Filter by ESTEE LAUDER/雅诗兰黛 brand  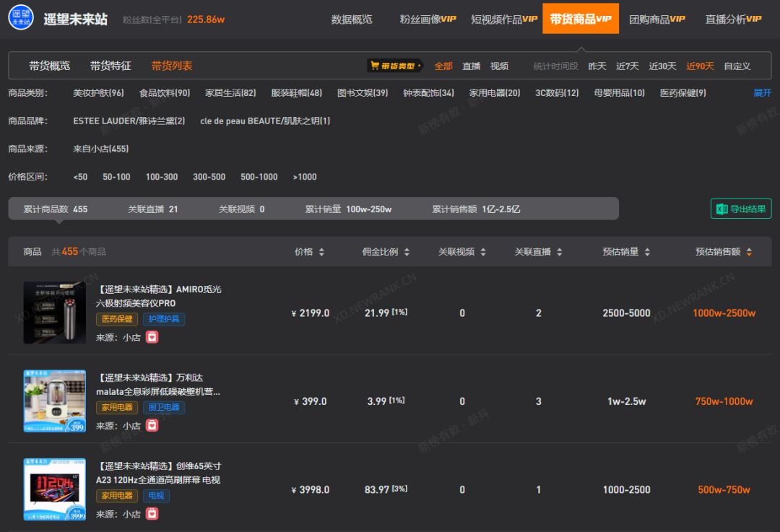click(x=129, y=121)
